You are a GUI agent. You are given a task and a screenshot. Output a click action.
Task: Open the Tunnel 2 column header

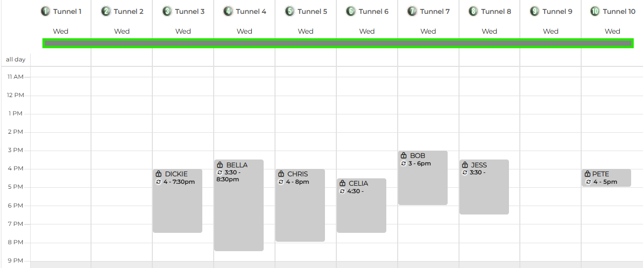point(122,11)
